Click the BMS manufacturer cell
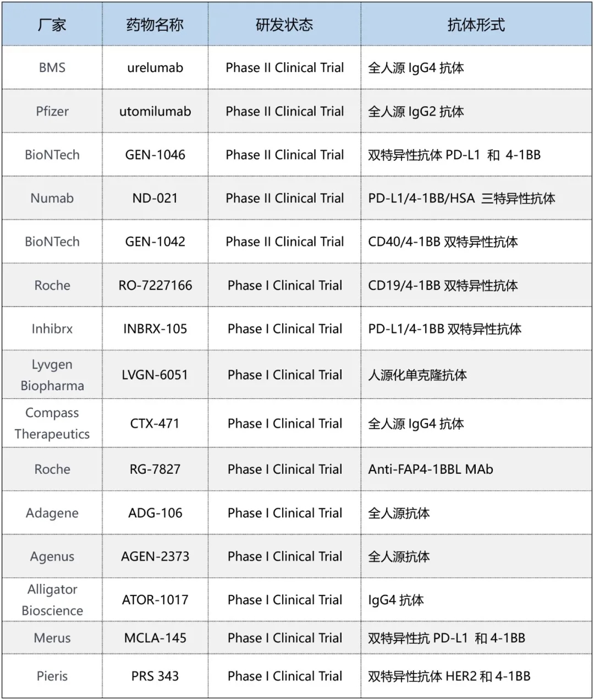 (x=52, y=68)
